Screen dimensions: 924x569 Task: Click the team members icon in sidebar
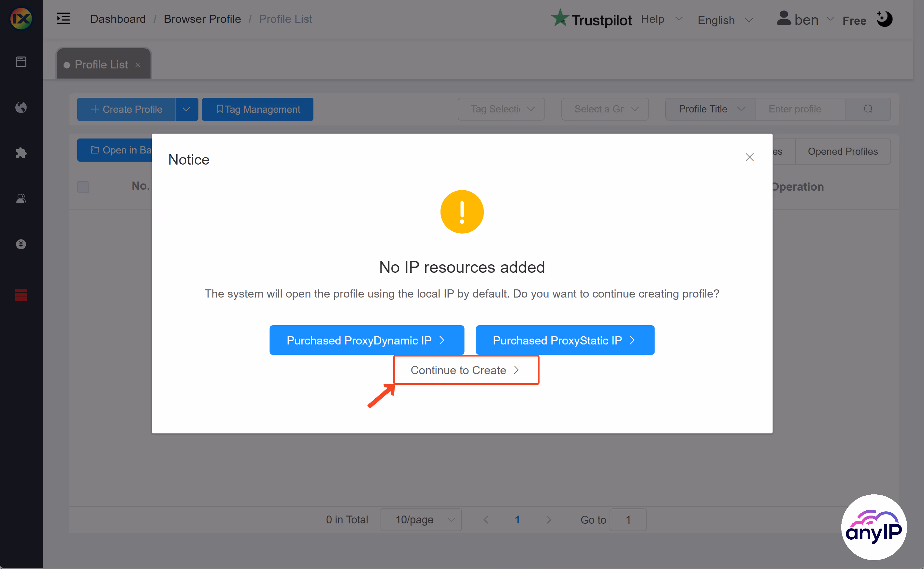pos(21,198)
